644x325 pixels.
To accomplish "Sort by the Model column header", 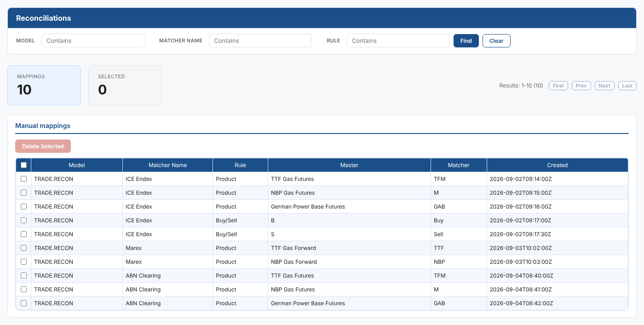I will tap(77, 165).
